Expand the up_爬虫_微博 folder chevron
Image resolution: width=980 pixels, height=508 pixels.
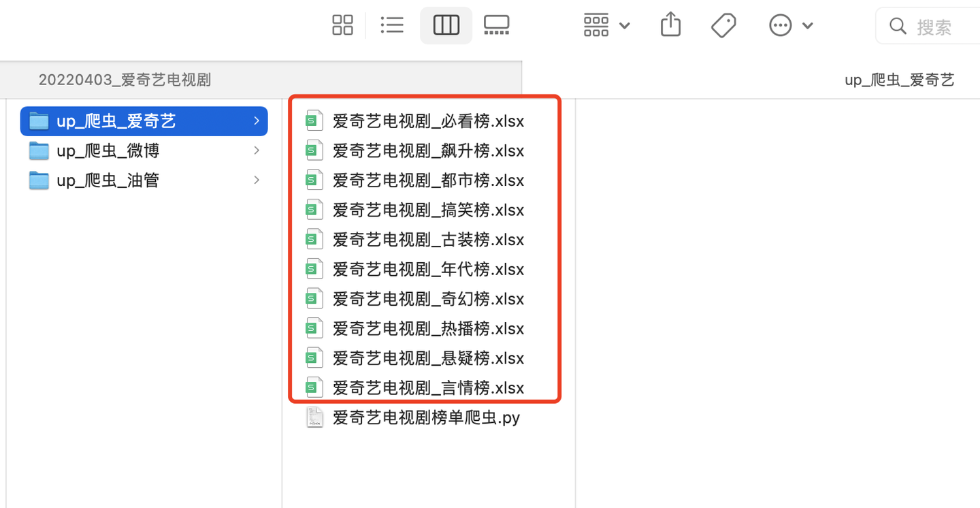point(257,150)
